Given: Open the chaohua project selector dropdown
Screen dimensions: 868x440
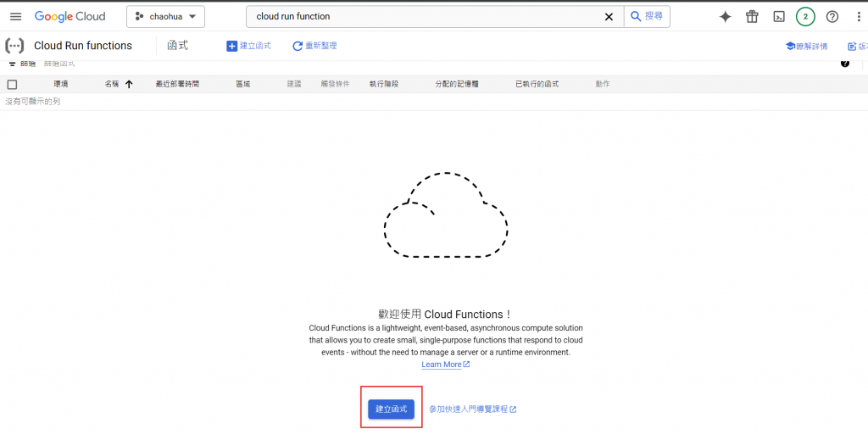Looking at the screenshot, I should (165, 17).
